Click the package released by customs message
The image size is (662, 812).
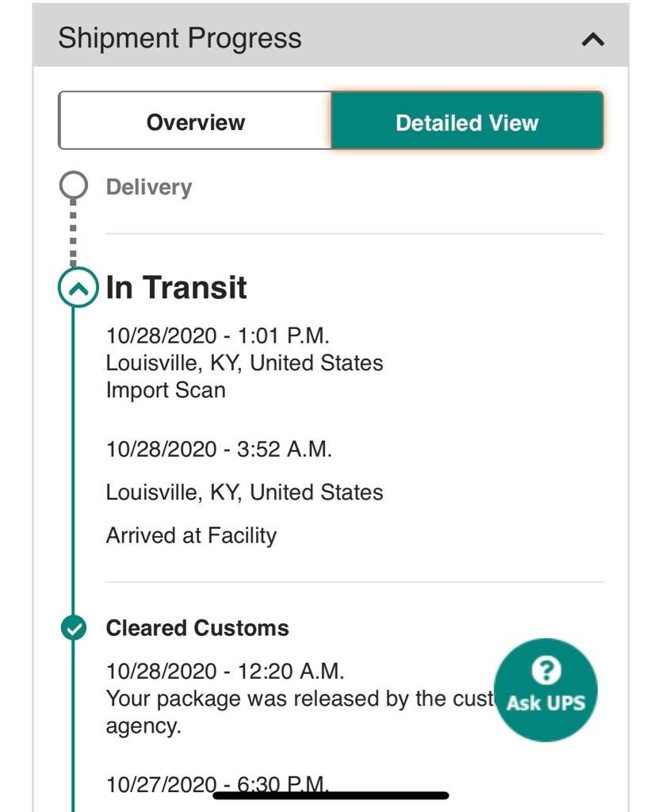(x=299, y=712)
